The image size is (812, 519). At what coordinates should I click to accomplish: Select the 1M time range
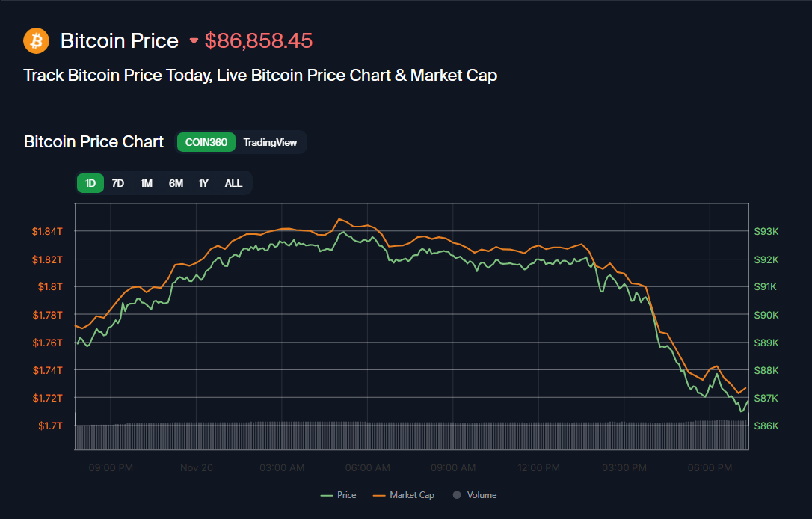pos(147,183)
